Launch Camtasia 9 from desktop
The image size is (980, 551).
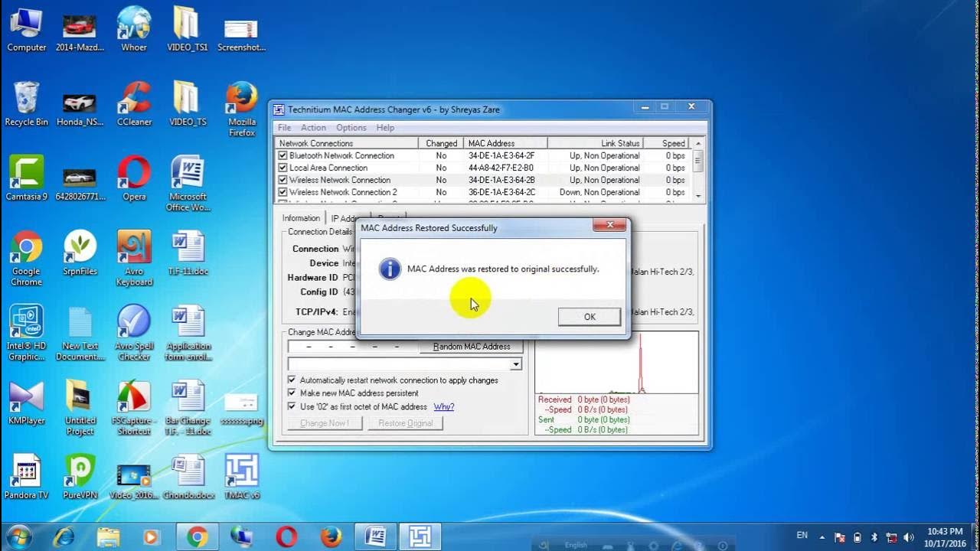coord(27,178)
